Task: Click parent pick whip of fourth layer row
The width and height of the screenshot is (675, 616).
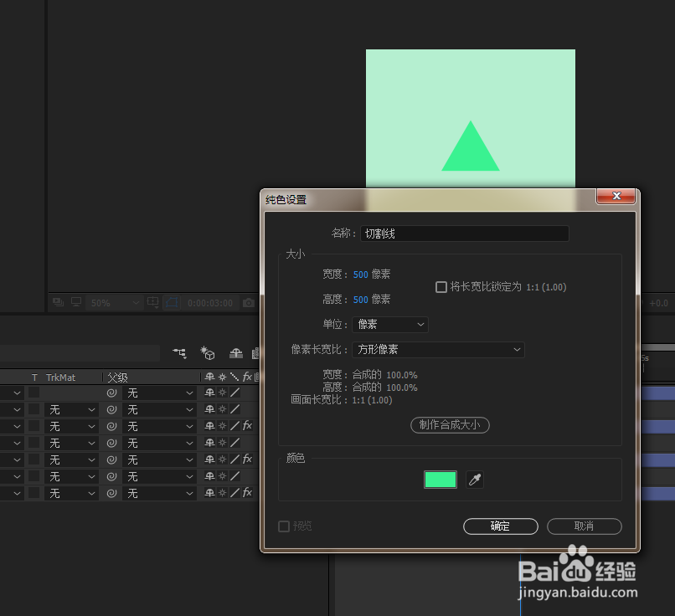Action: [112, 443]
